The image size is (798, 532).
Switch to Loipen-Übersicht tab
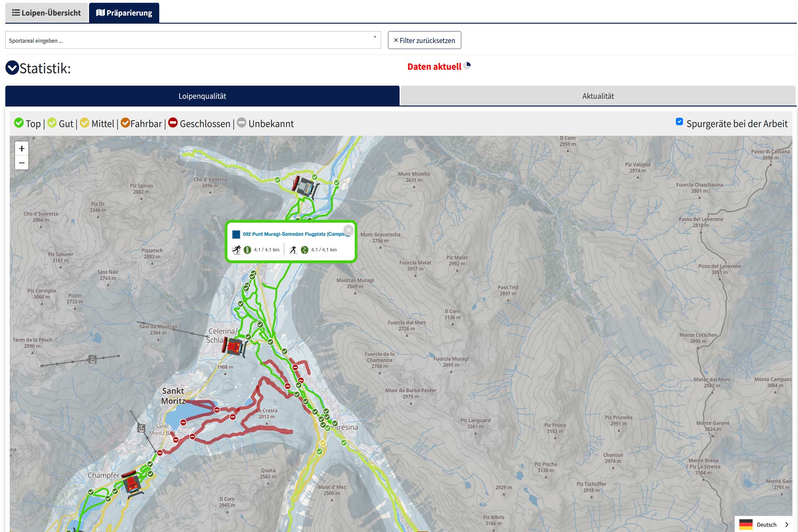tap(47, 13)
